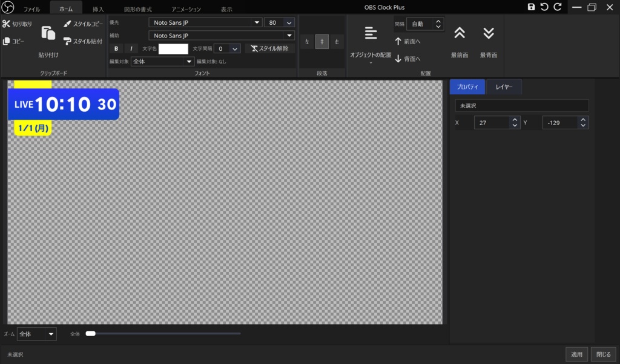Screen dimensions: 620x364
Task: Open the Shape Format (図形の書式) tab
Action: pos(137,9)
